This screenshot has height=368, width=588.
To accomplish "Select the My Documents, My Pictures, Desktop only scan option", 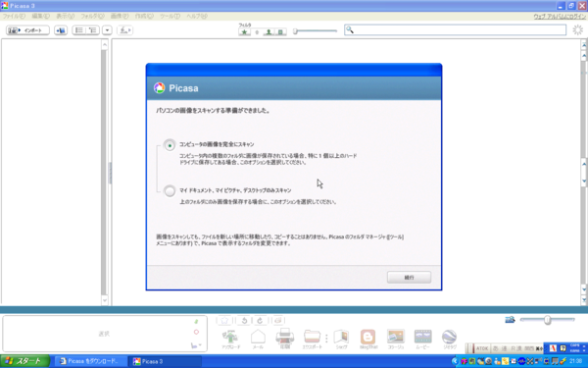I will coord(170,191).
